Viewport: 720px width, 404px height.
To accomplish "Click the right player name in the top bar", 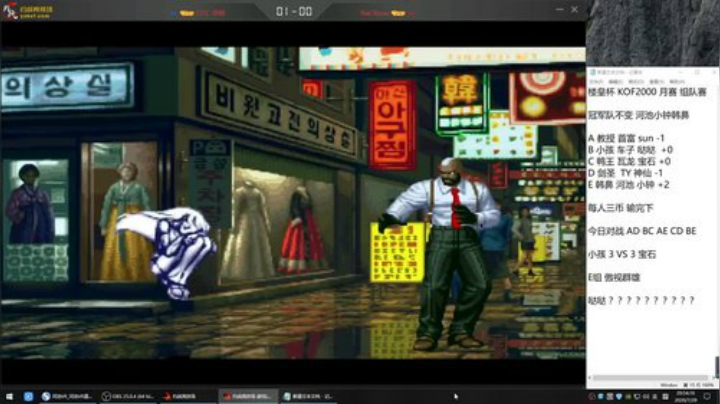I will [374, 13].
